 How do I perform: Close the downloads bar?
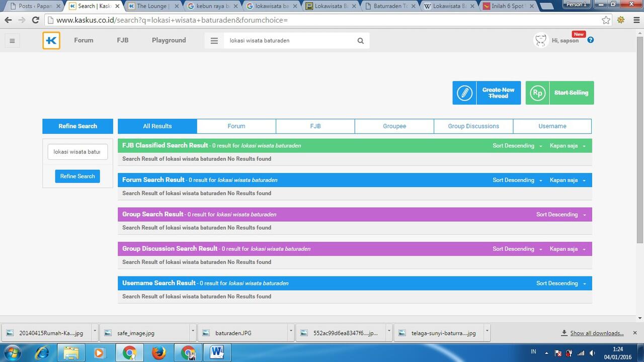[635, 333]
